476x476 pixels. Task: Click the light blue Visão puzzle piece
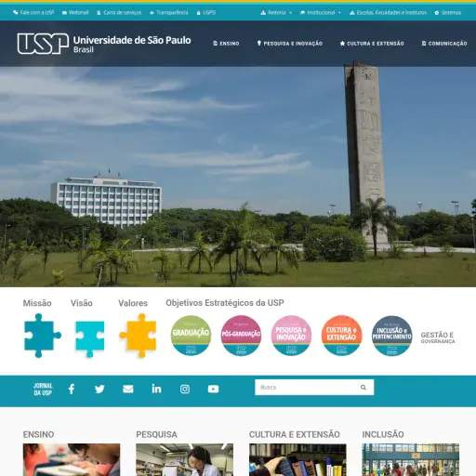[x=90, y=338]
